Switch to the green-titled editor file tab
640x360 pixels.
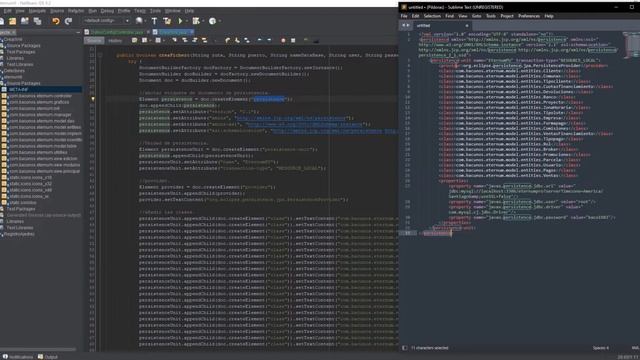[117, 32]
